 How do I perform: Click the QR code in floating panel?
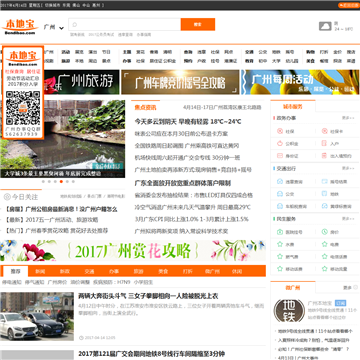(23, 108)
